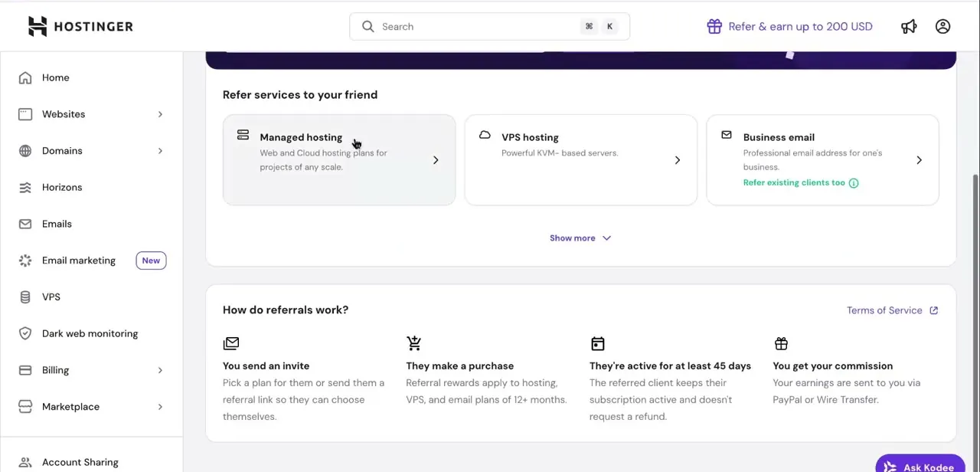This screenshot has height=472, width=980.
Task: Select the VPS hosting referral card
Action: pos(581,160)
